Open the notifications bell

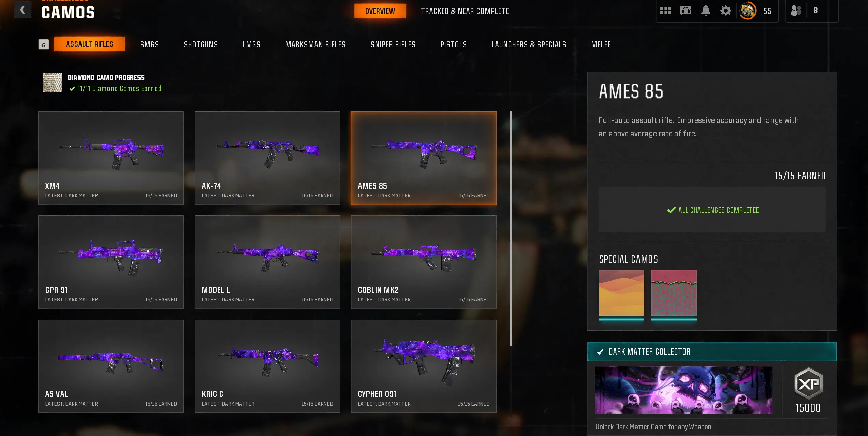pyautogui.click(x=706, y=11)
